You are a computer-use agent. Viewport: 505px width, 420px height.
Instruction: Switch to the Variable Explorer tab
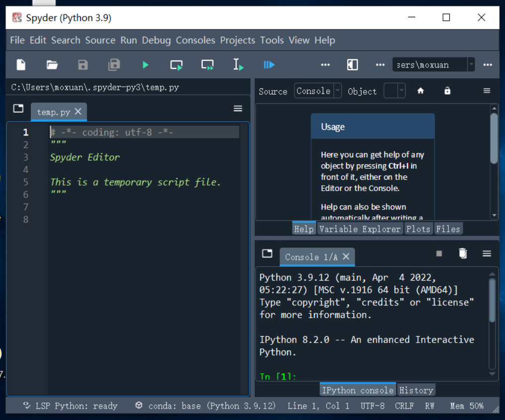pyautogui.click(x=360, y=229)
